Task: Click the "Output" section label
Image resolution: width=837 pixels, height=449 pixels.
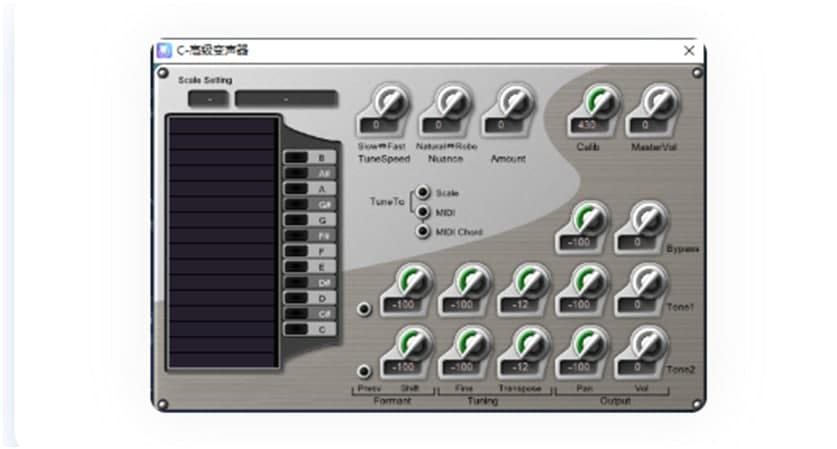Action: click(x=615, y=401)
